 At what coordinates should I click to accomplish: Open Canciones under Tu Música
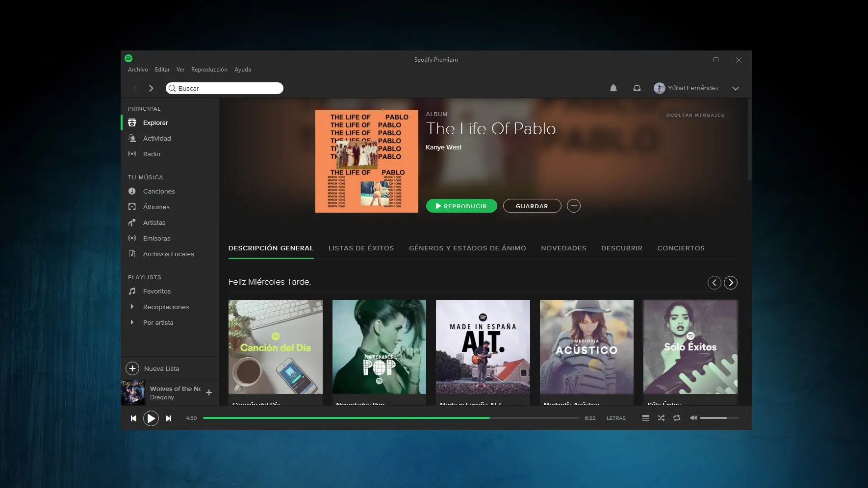(x=159, y=191)
